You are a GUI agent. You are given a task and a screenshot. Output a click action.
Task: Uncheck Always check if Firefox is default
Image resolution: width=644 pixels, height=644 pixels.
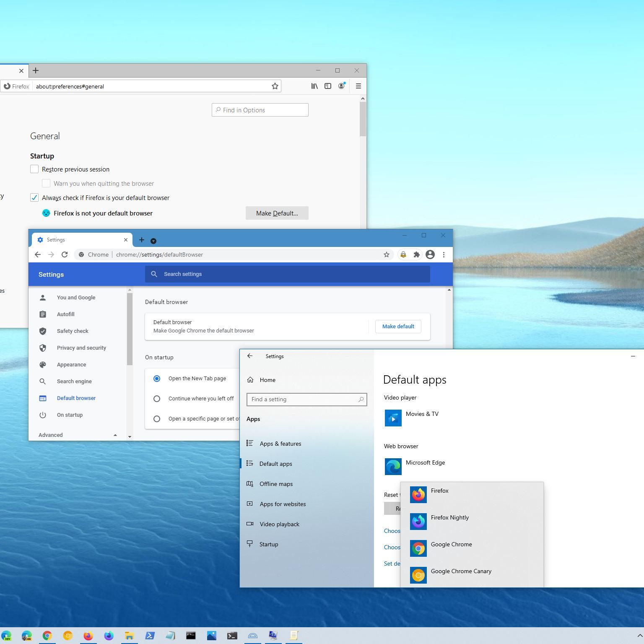click(34, 197)
